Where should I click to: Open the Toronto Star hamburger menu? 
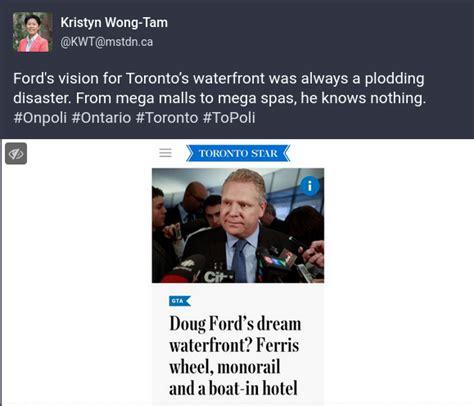click(x=165, y=153)
